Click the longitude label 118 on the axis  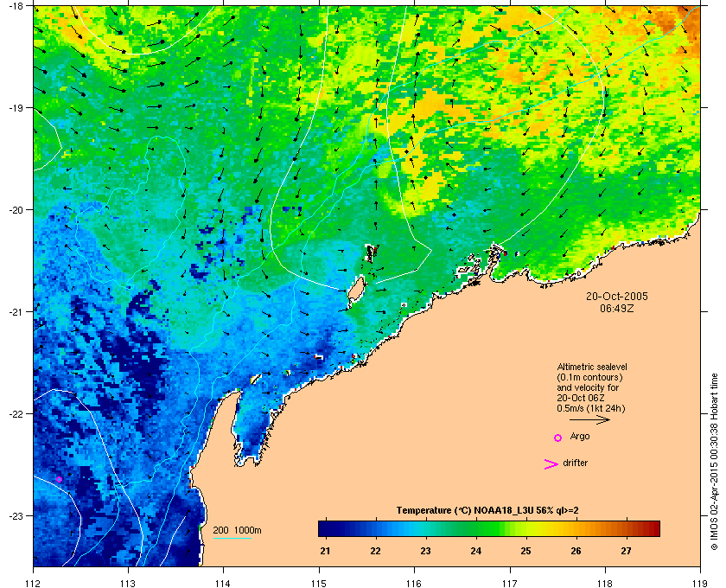[605, 583]
